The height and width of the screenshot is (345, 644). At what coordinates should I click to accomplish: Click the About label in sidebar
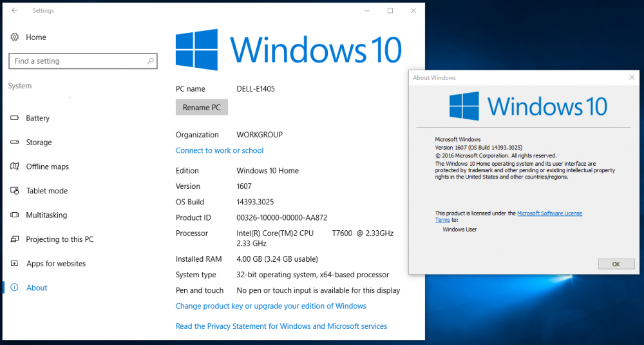click(x=37, y=288)
